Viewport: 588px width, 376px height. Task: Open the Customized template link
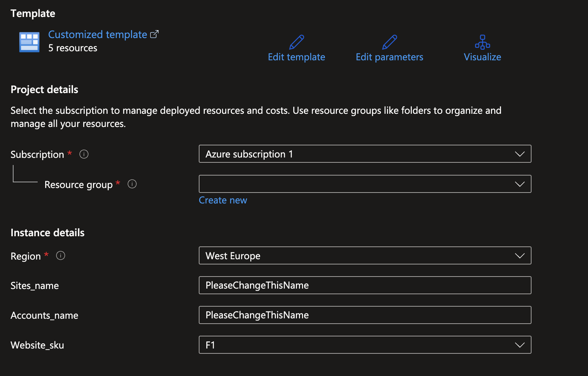pyautogui.click(x=97, y=34)
